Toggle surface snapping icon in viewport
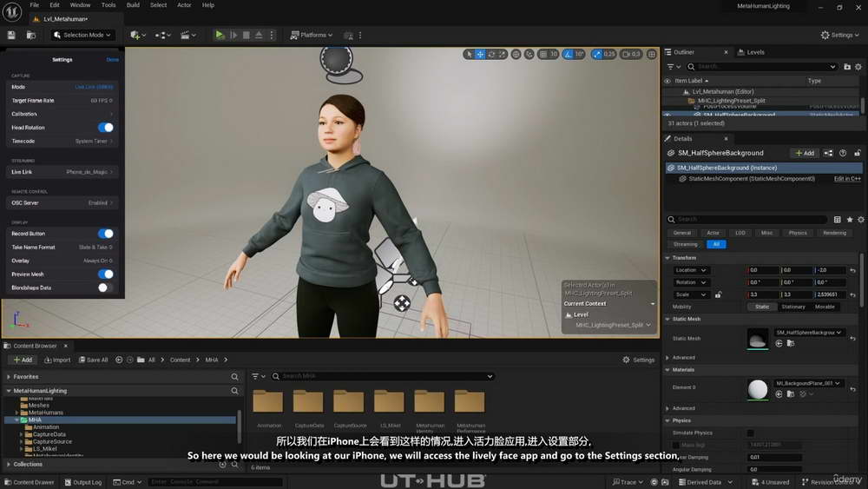Screen dimensions: 868x489 point(529,54)
